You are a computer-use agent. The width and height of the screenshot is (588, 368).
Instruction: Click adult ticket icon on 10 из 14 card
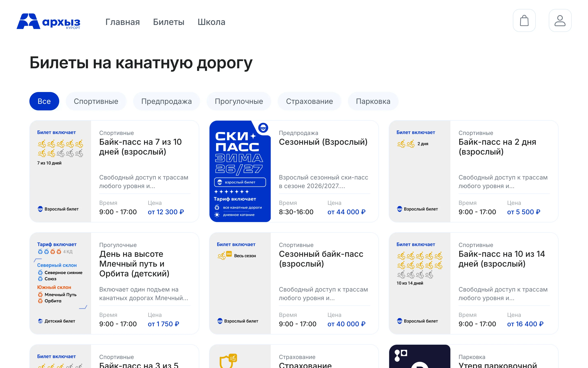point(400,321)
